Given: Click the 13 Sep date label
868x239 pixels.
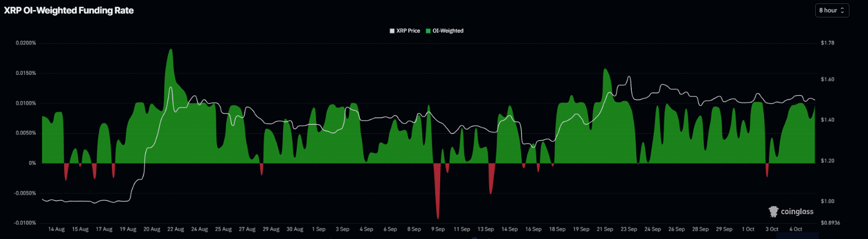Looking at the screenshot, I should pos(485,229).
